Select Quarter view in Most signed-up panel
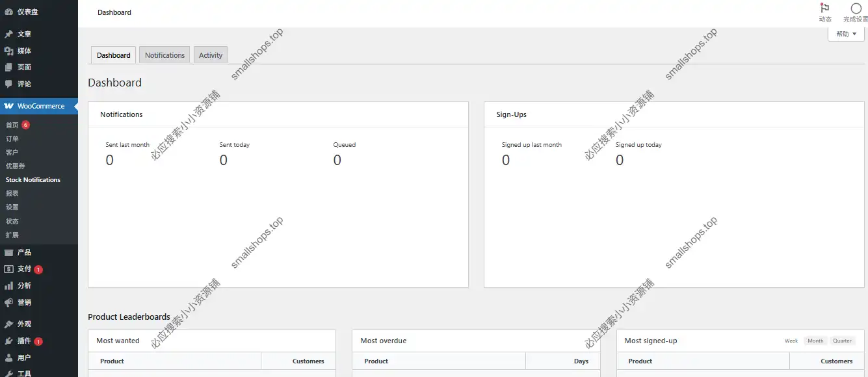 point(843,341)
